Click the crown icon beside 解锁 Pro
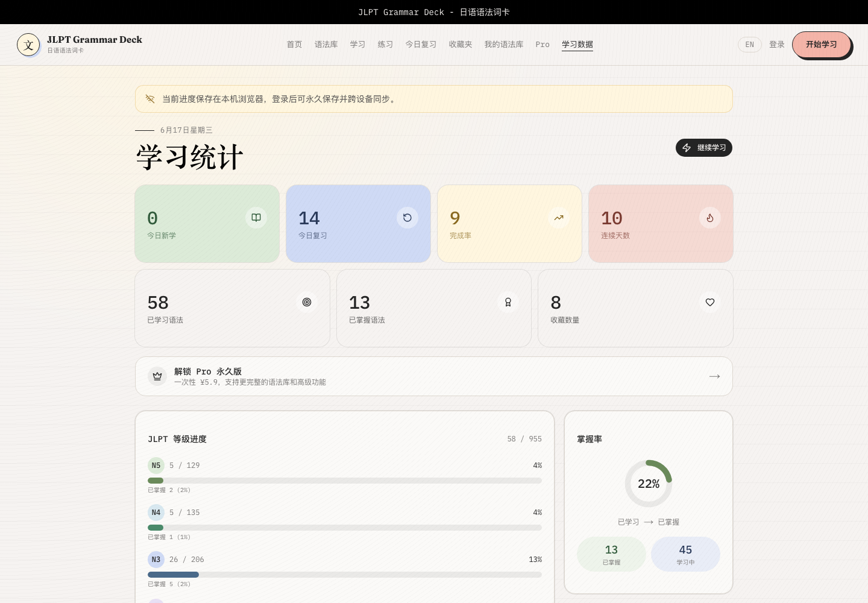The height and width of the screenshot is (603, 868). click(x=157, y=376)
